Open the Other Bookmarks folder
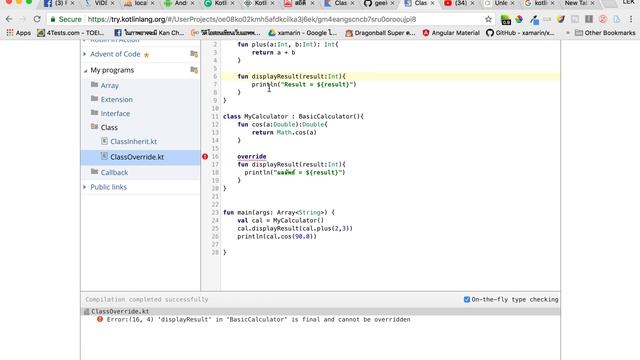The image size is (640, 360). pyautogui.click(x=605, y=33)
